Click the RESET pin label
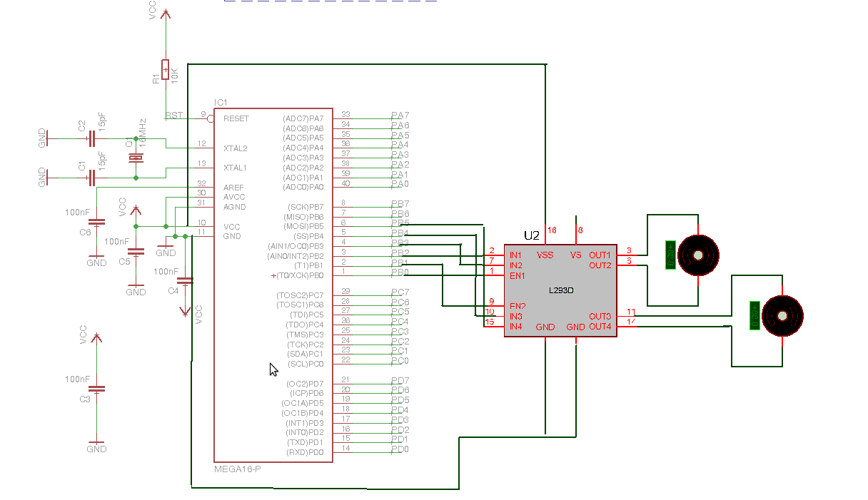868x500 pixels. [x=236, y=118]
